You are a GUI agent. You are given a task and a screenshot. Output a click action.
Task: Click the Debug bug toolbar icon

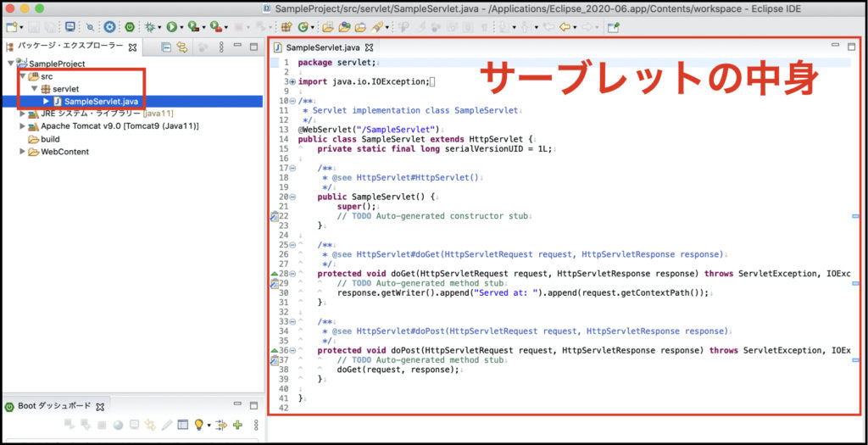point(149,26)
